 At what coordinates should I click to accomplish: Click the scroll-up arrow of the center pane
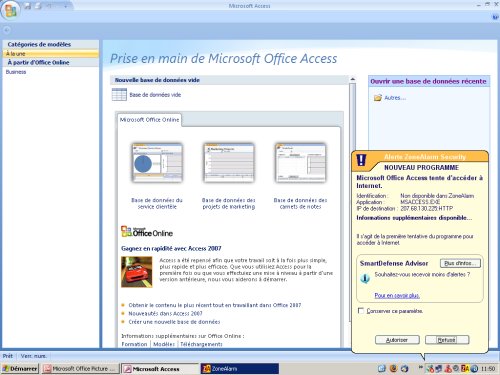(352, 79)
